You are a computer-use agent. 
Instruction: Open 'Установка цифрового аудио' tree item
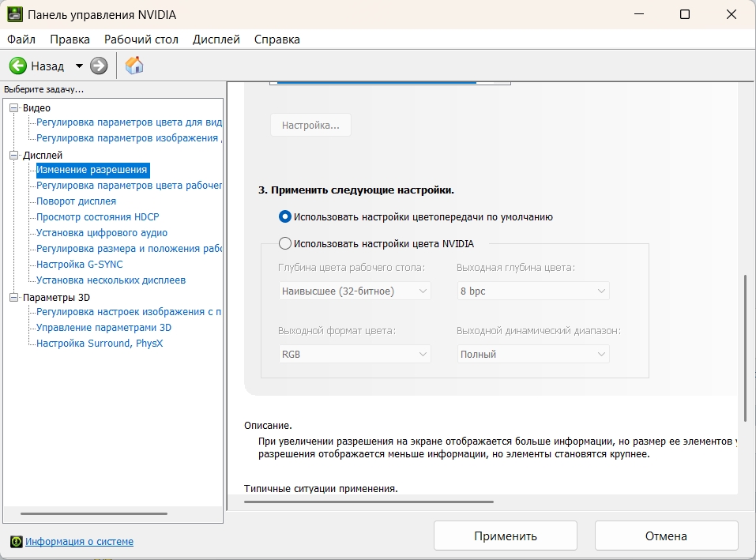coord(102,233)
